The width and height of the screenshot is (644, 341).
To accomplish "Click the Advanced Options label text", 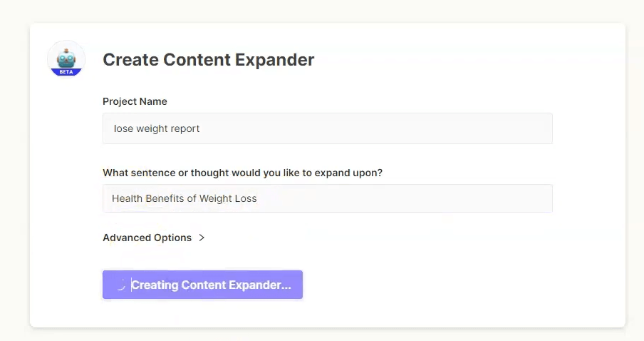I will 147,238.
